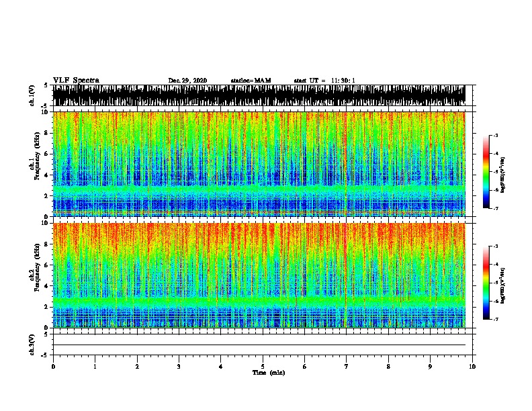Viewport: 532px width, 411px height.
Task: Click the flat ch.3 voltage trace line
Action: pos(259,345)
